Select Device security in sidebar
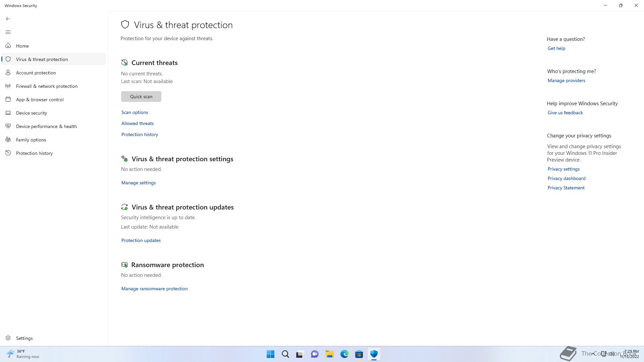 click(54, 113)
